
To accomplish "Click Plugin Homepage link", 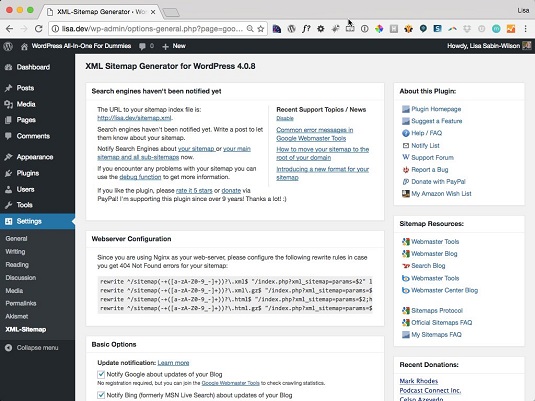I will [436, 109].
